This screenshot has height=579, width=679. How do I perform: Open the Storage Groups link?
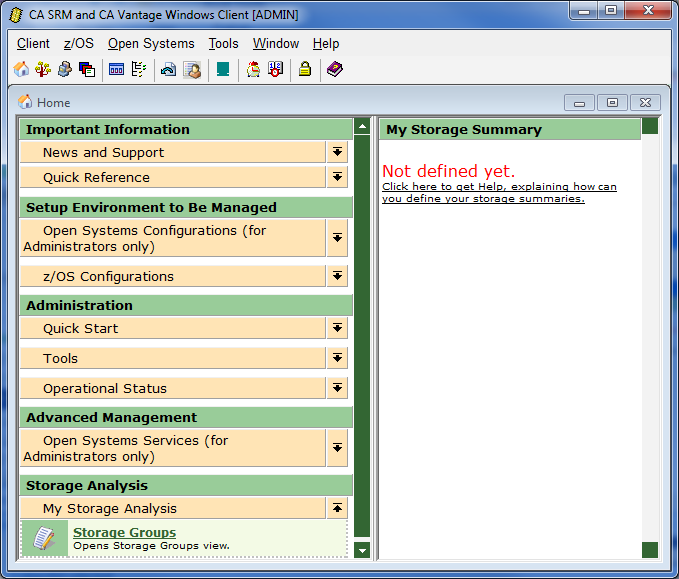click(124, 533)
